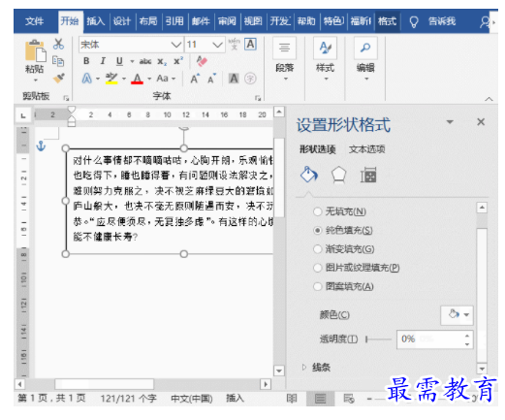Click the Copy icon
The height and width of the screenshot is (420, 505).
(x=58, y=61)
